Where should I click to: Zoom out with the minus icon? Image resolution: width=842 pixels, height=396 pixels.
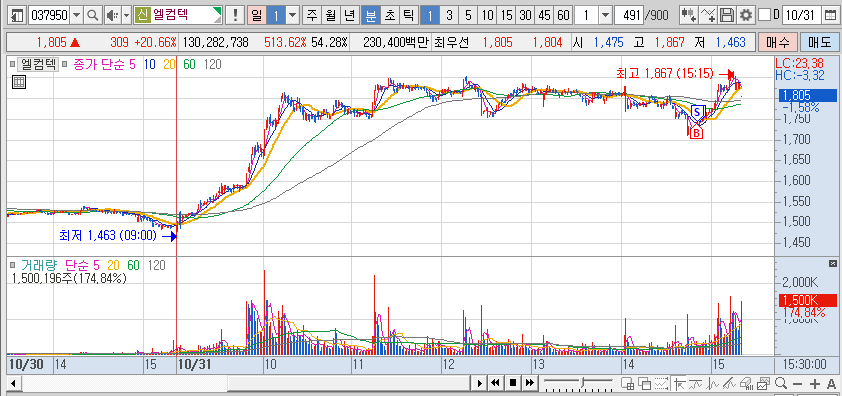798,384
